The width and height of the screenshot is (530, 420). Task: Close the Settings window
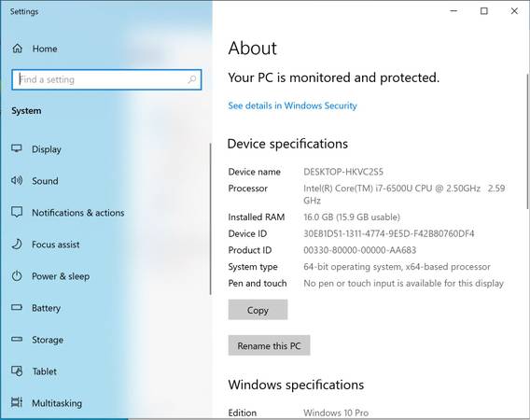(x=514, y=11)
